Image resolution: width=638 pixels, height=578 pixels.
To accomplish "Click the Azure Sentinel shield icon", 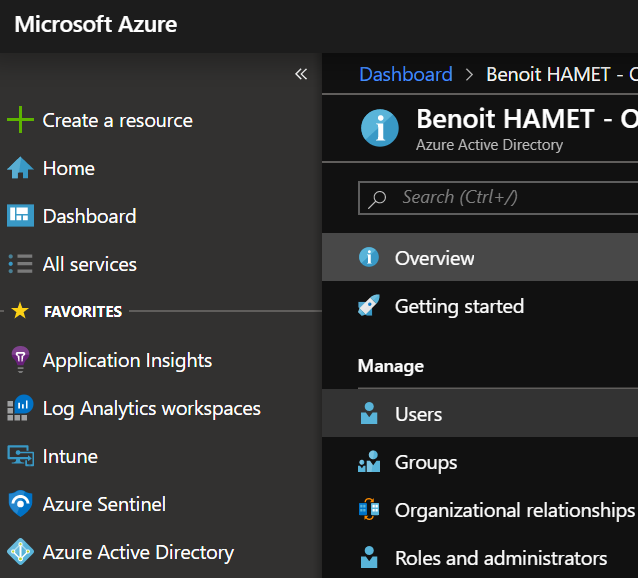I will click(x=20, y=504).
